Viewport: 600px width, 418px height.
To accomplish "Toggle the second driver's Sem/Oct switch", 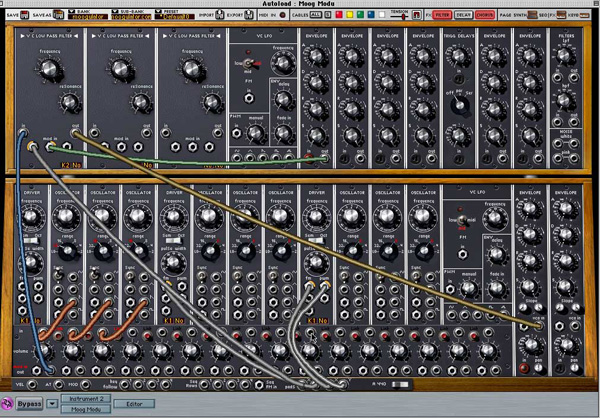I will (x=174, y=240).
